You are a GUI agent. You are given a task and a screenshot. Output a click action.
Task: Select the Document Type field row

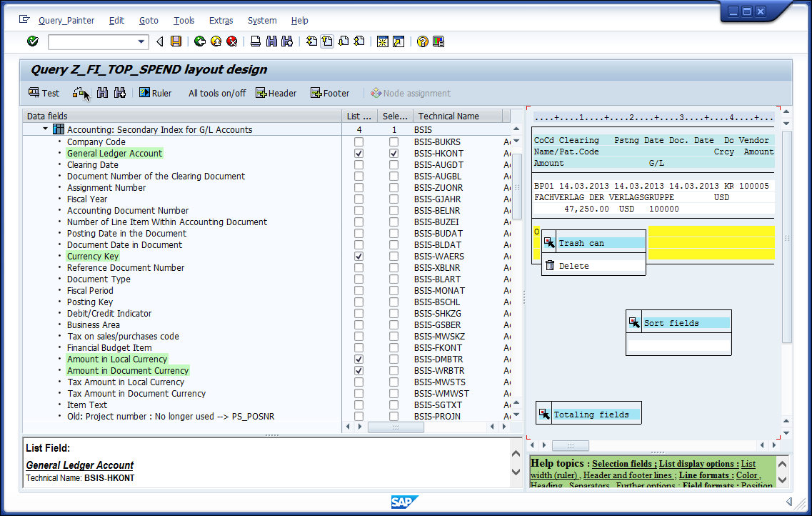pos(99,279)
